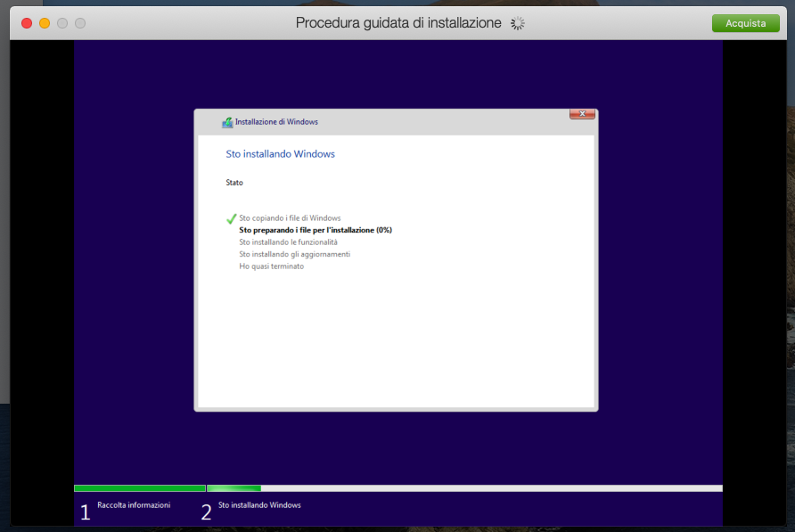The image size is (795, 532).
Task: Click 'Sto installando le funzionalità' step
Action: [288, 242]
